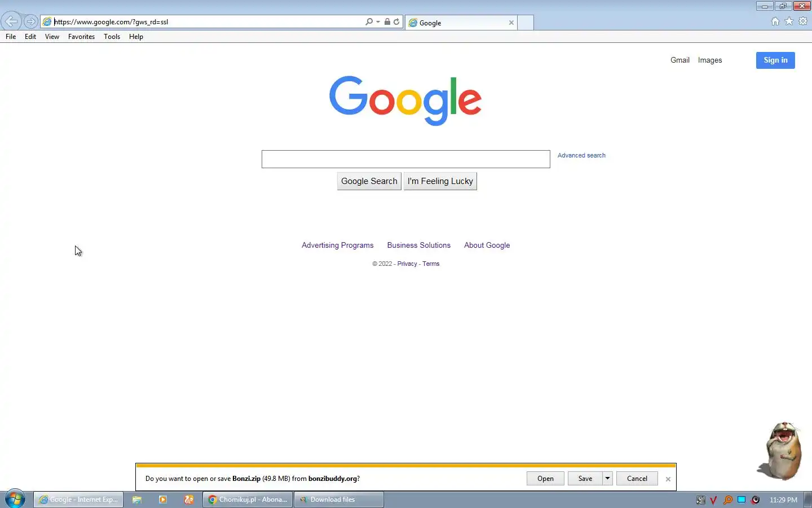812x508 pixels.
Task: Open the Privacy link
Action: click(x=407, y=264)
